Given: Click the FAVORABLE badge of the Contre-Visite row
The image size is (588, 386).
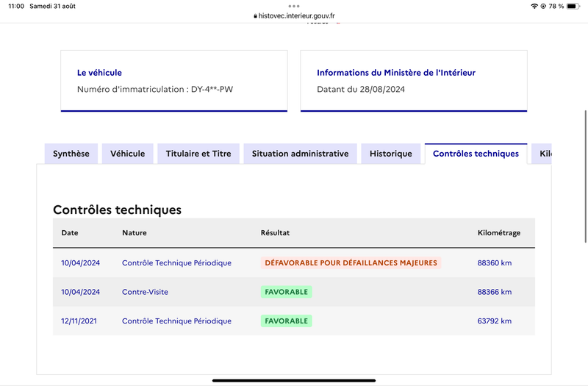Looking at the screenshot, I should coord(287,292).
